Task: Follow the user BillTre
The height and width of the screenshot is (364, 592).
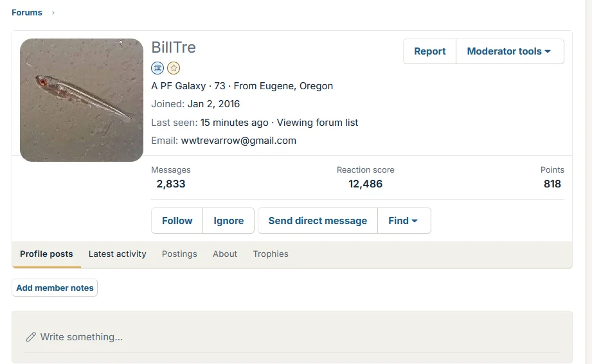Action: [x=177, y=221]
